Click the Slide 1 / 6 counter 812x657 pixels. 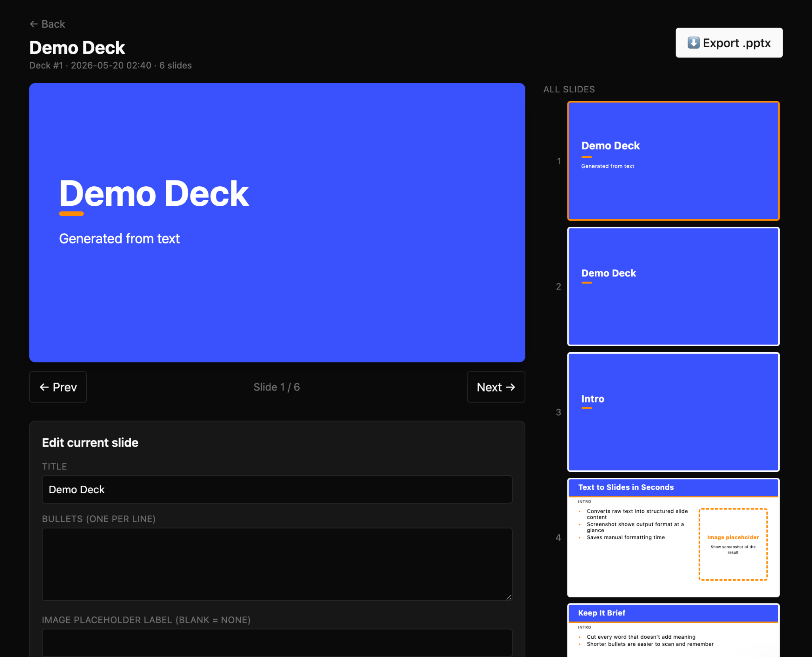pos(277,387)
